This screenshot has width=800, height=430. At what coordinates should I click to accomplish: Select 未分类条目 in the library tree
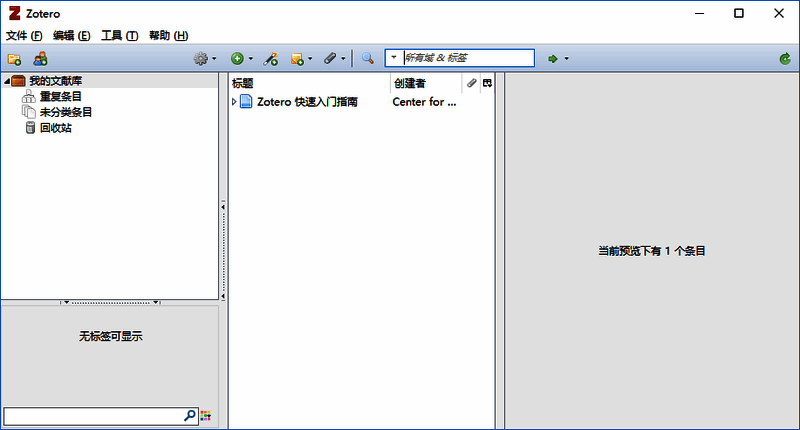click(66, 112)
